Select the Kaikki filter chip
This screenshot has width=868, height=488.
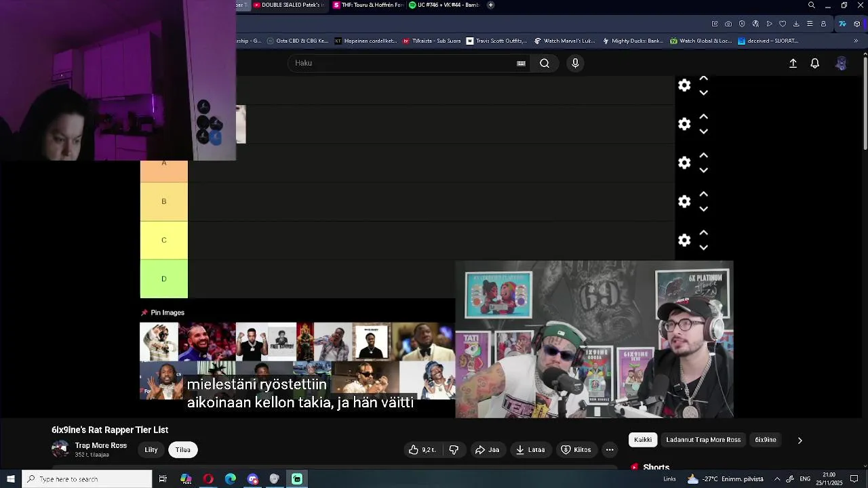(x=643, y=440)
